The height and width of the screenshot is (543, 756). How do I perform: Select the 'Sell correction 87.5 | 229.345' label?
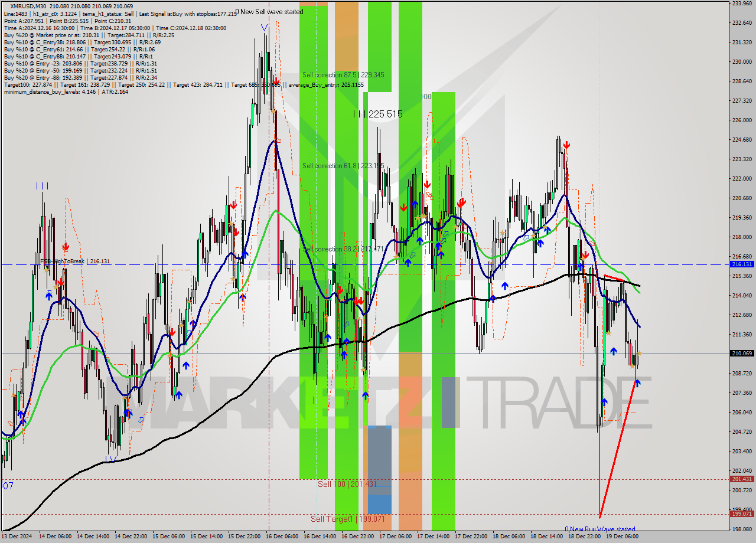(x=343, y=75)
